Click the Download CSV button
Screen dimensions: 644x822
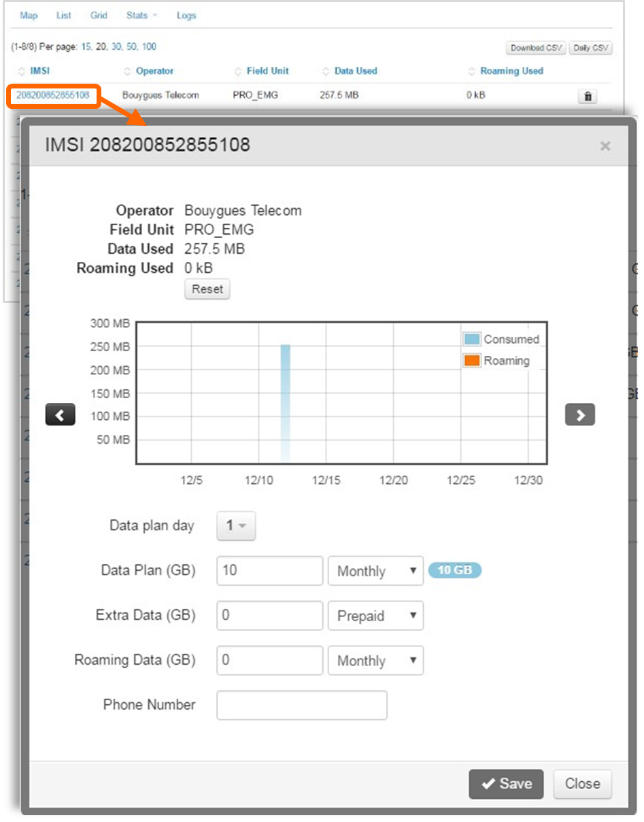[536, 48]
